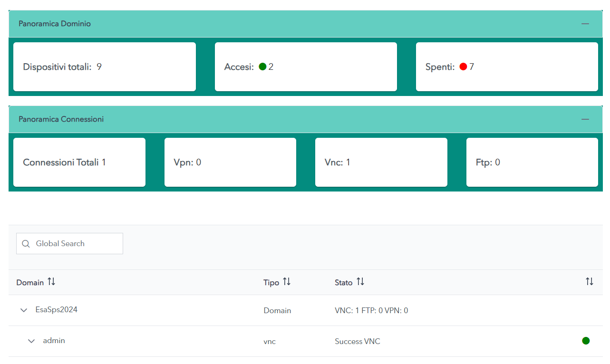The height and width of the screenshot is (364, 610).
Task: Collapse the admin row chevron
Action: (31, 341)
